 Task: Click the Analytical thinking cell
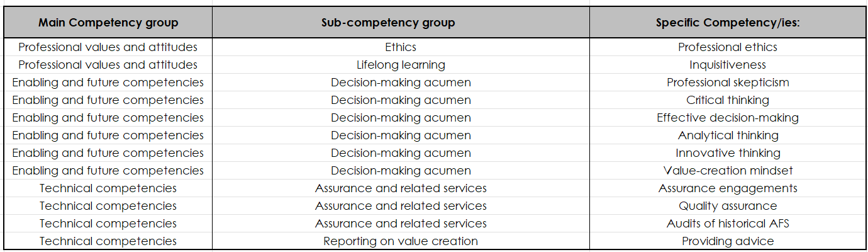[727, 135]
